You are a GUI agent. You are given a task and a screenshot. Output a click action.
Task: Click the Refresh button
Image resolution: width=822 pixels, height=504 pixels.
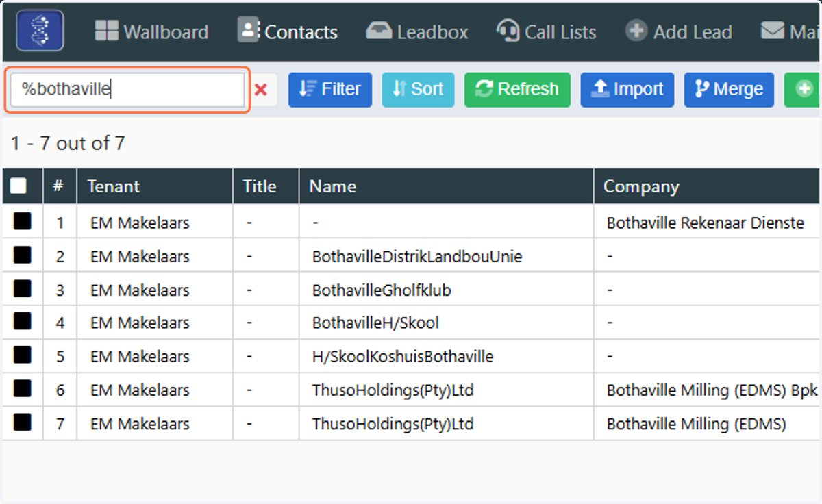(517, 90)
